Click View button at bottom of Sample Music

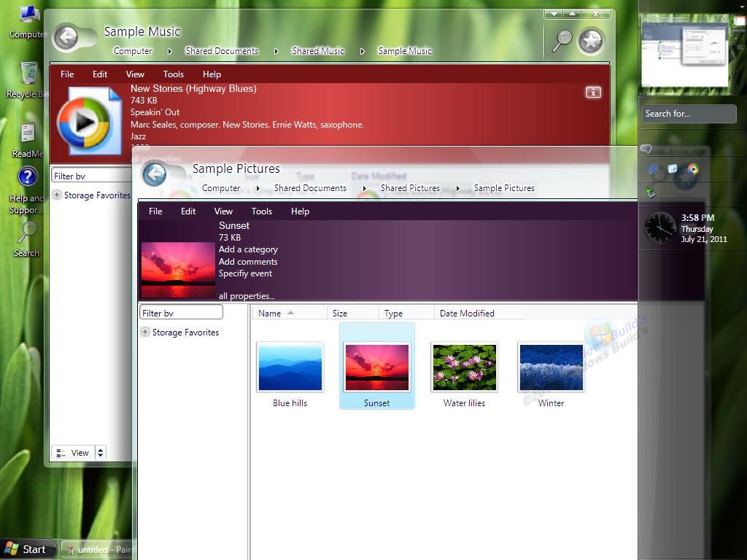(73, 453)
